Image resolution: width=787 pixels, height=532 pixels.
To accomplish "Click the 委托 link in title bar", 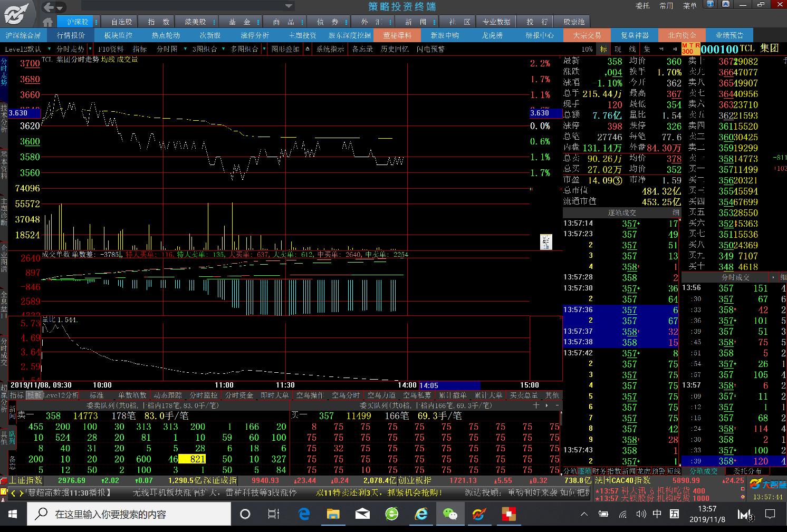I will click(x=642, y=6).
